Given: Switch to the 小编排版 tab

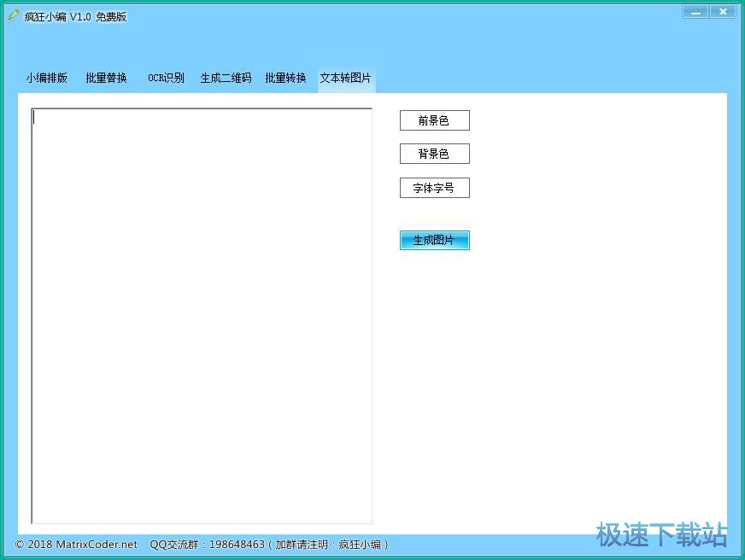Looking at the screenshot, I should click(47, 77).
